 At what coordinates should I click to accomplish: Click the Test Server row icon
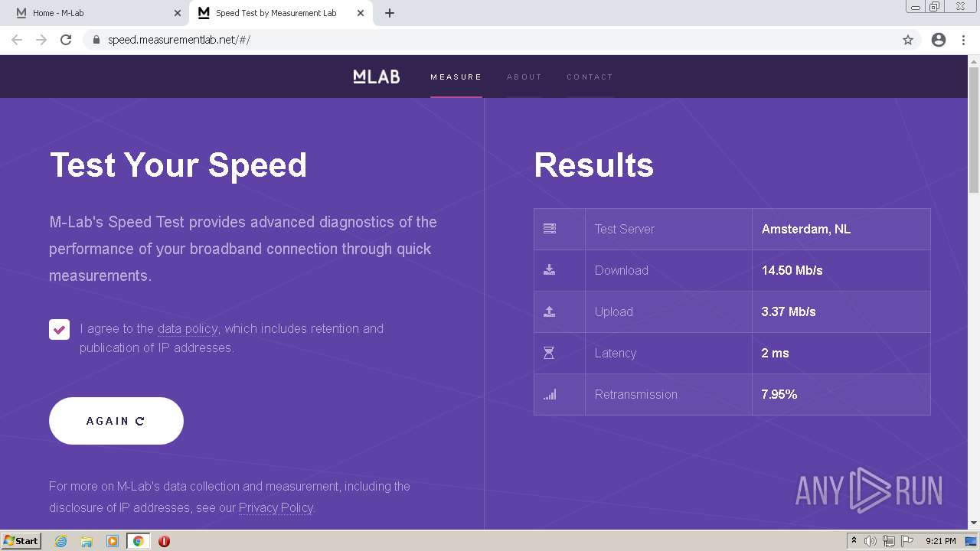[550, 229]
